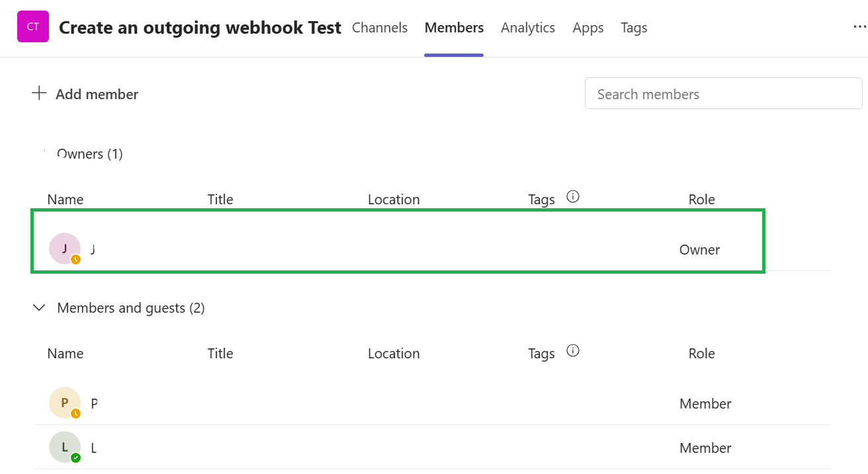Click the Role header under Members and guests
Screen dimensions: 868x474
(702, 354)
